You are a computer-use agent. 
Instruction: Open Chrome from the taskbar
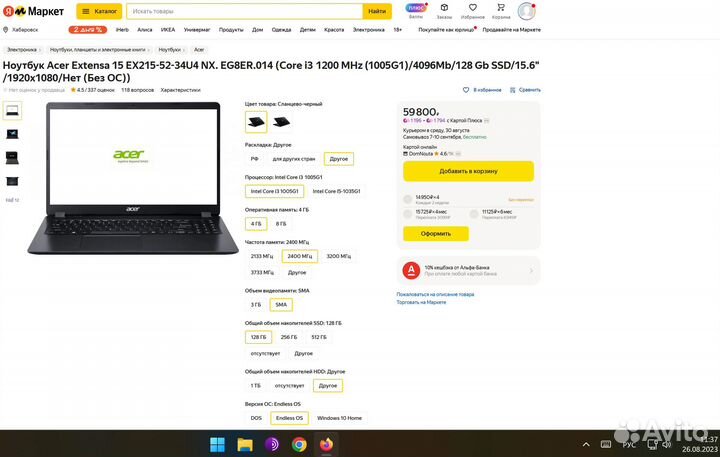click(299, 444)
